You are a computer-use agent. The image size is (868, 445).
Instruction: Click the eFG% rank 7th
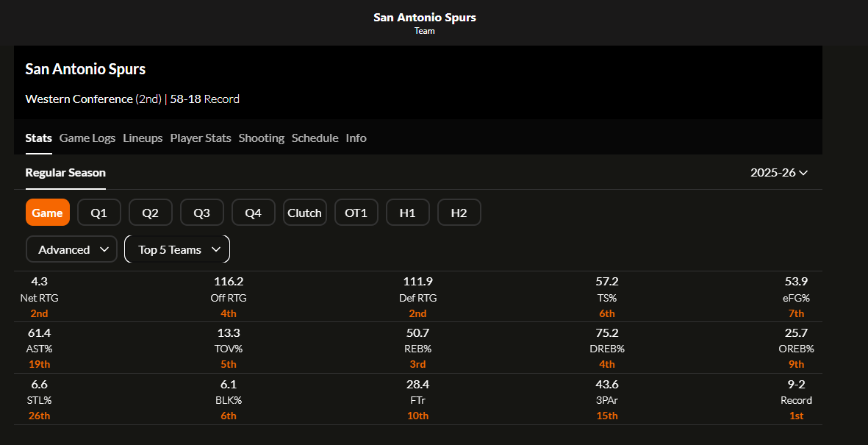tap(796, 313)
